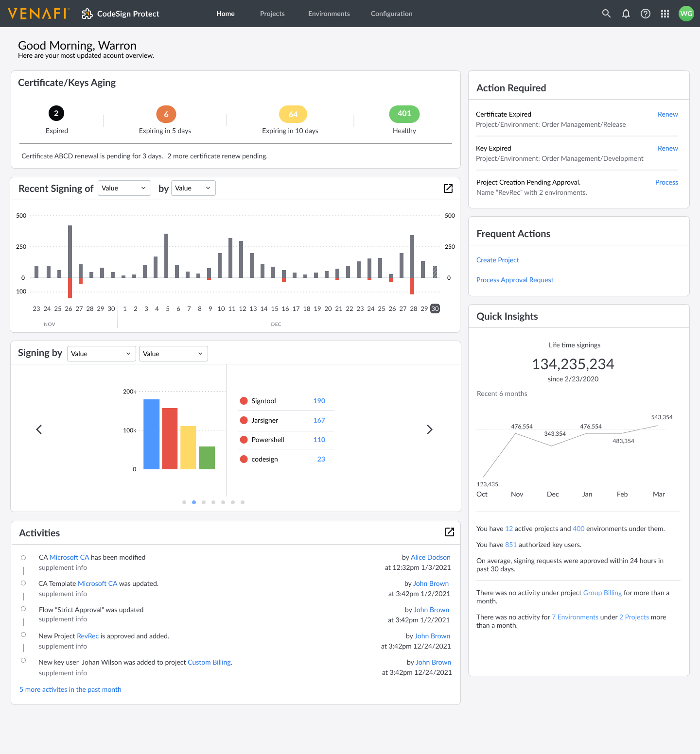Viewport: 700px width, 754px height.
Task: Click the Create Project link
Action: point(497,260)
